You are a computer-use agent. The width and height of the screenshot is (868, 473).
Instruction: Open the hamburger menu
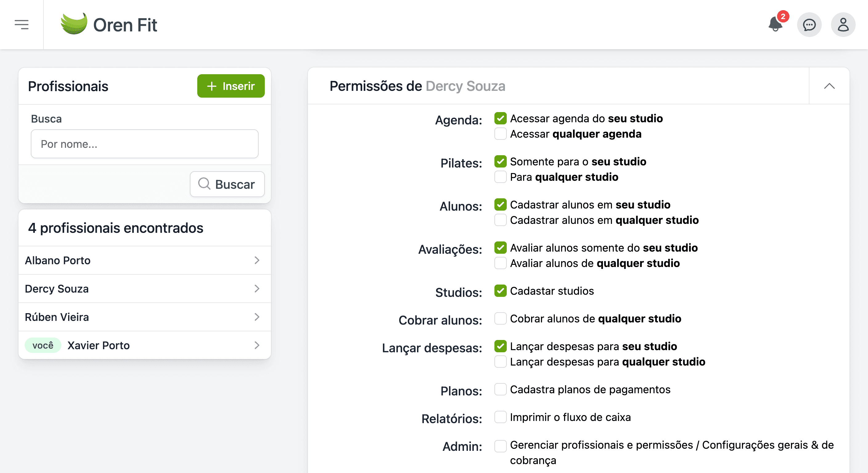(x=22, y=25)
